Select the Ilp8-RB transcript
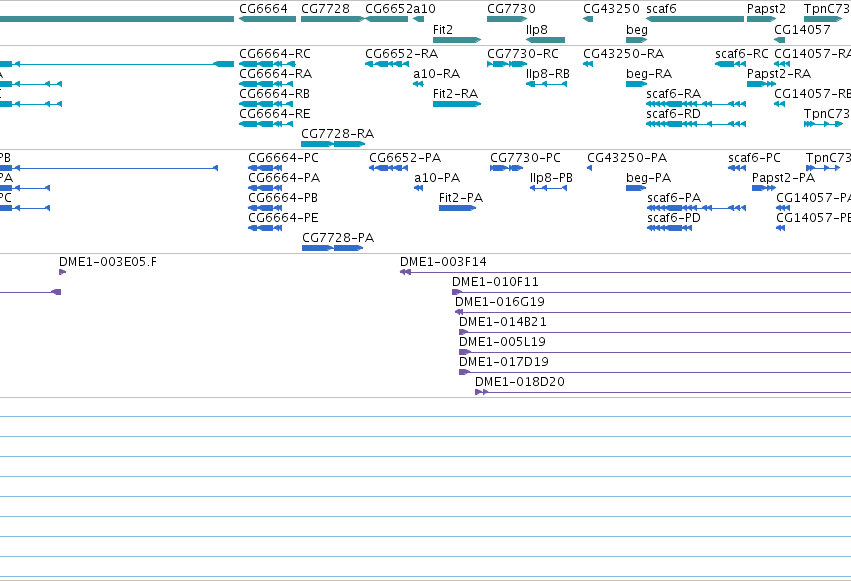Screen dimensions: 851x581 pos(547,84)
